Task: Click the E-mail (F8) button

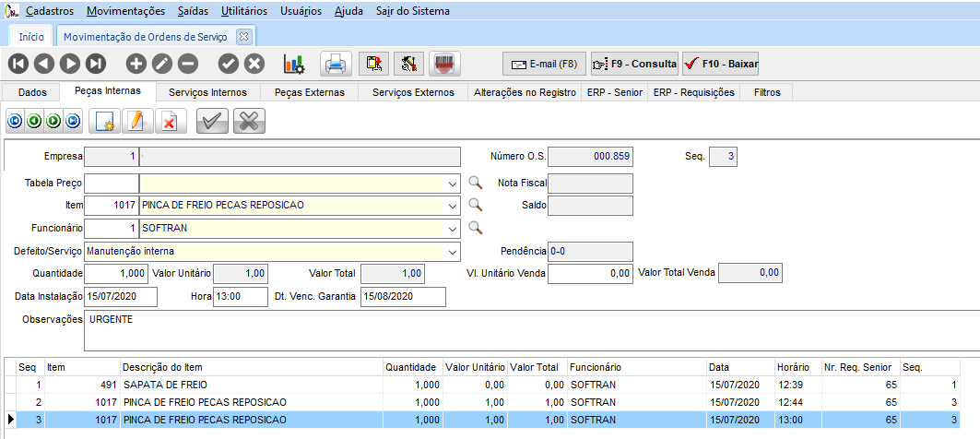Action: coord(544,64)
